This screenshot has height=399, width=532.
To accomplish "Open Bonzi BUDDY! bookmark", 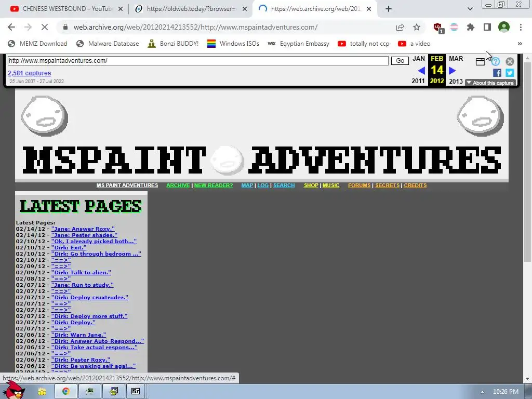I will point(174,44).
